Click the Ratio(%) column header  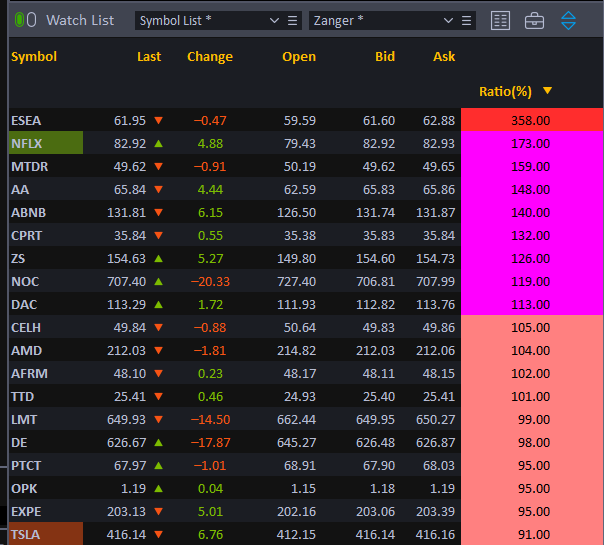tap(505, 91)
